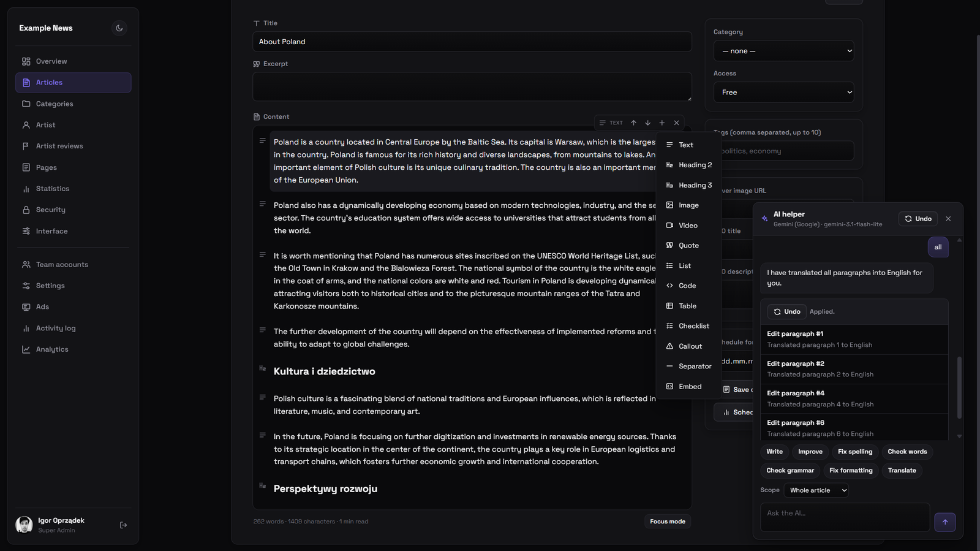Click the AI helper chat scrollbar
Screen dimensions: 980x551
coord(959,387)
